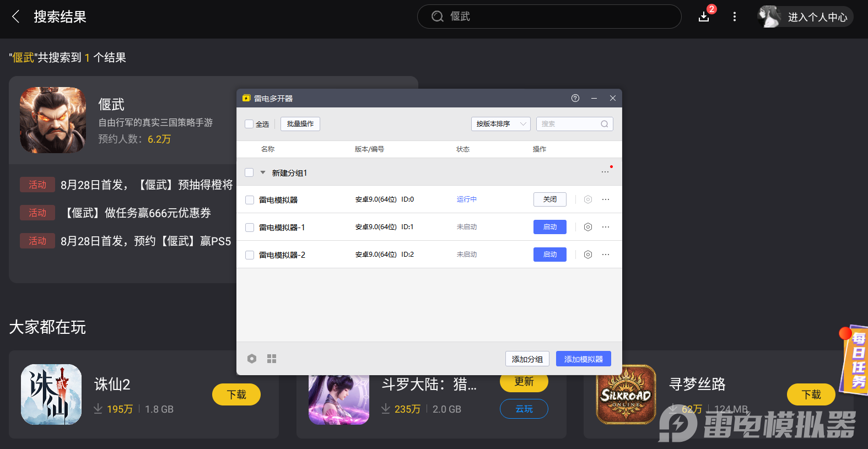Switch to grid view in 雷电多开器
The image size is (868, 449).
tap(272, 359)
